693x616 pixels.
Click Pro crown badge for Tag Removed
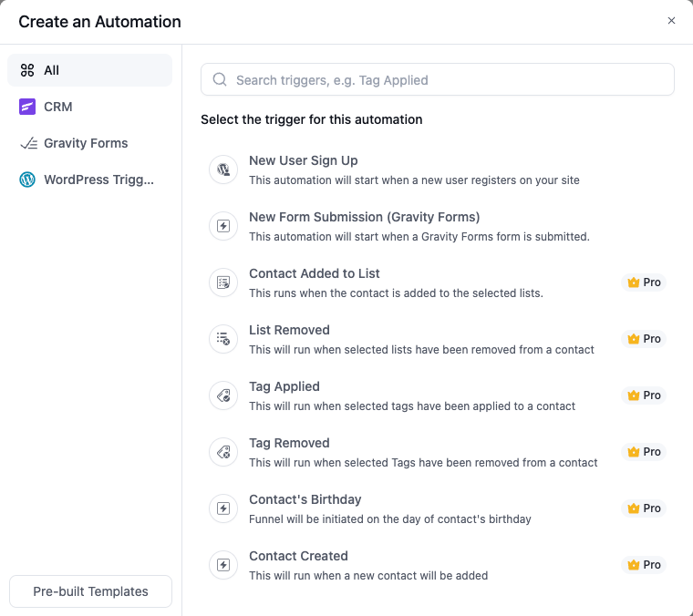[x=644, y=452]
